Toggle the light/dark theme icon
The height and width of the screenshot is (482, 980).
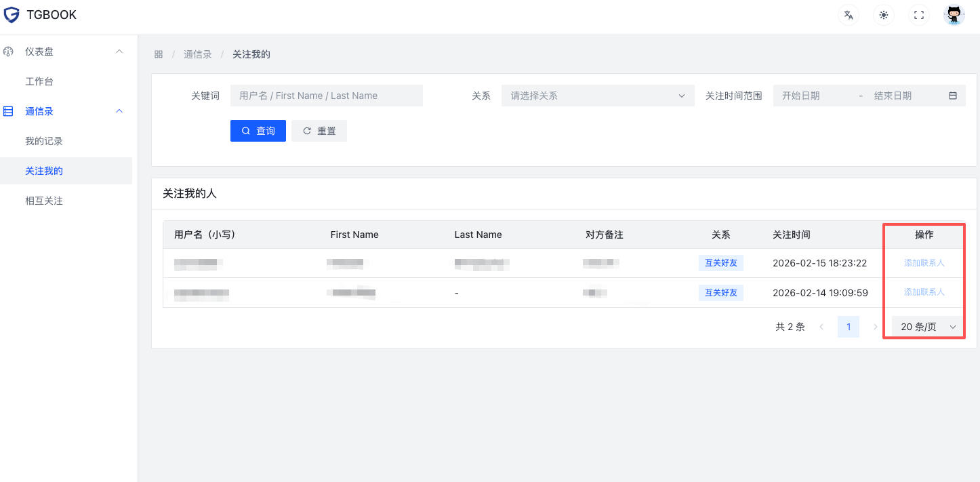click(884, 15)
